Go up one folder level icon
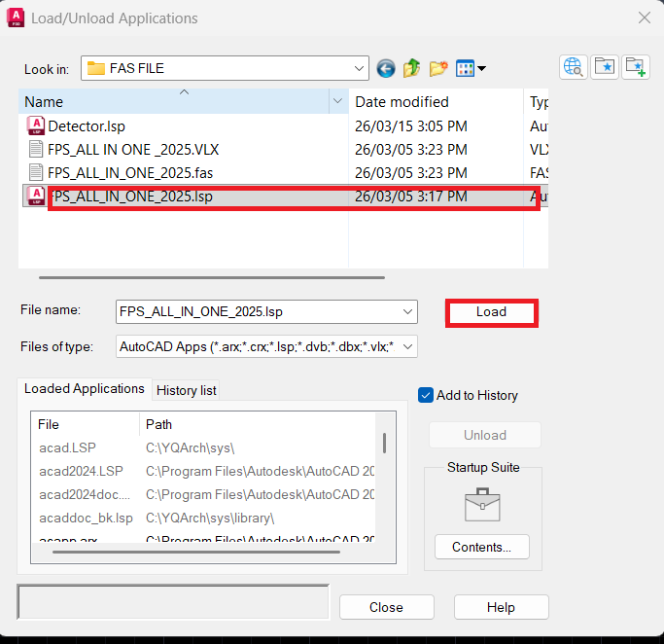The width and height of the screenshot is (664, 644). click(x=411, y=68)
